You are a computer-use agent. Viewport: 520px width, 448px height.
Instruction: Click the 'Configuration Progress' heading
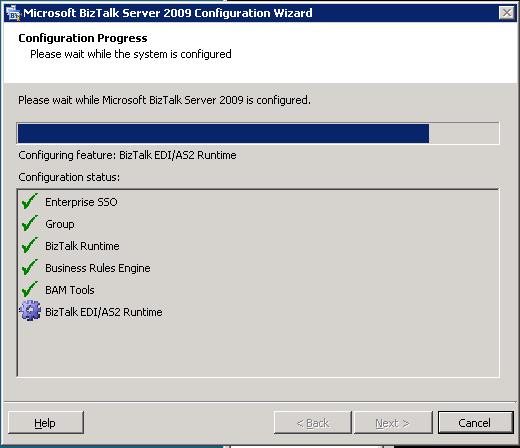pyautogui.click(x=83, y=38)
